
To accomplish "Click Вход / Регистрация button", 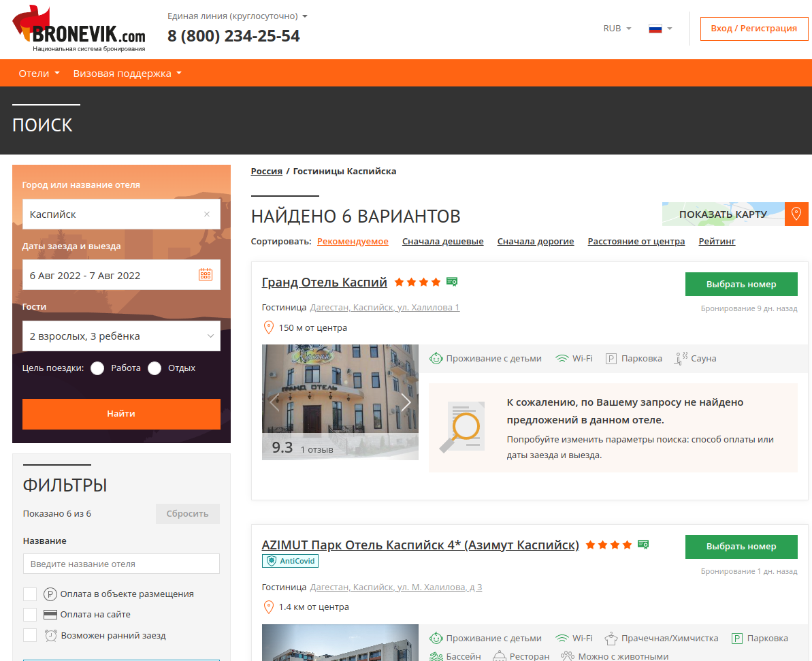I will [754, 29].
